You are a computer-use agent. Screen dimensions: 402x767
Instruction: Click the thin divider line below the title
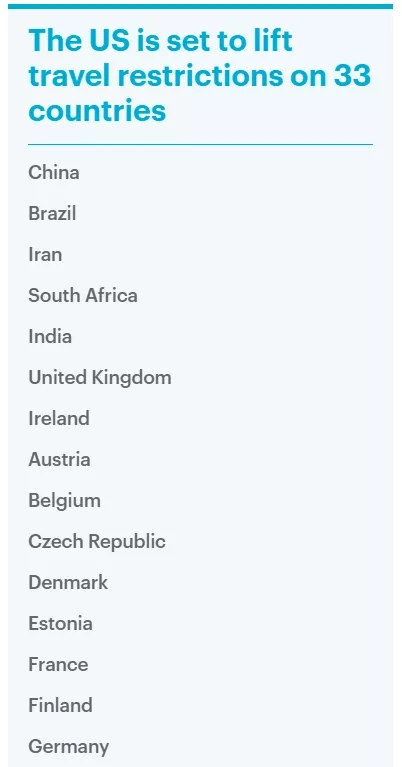201,145
